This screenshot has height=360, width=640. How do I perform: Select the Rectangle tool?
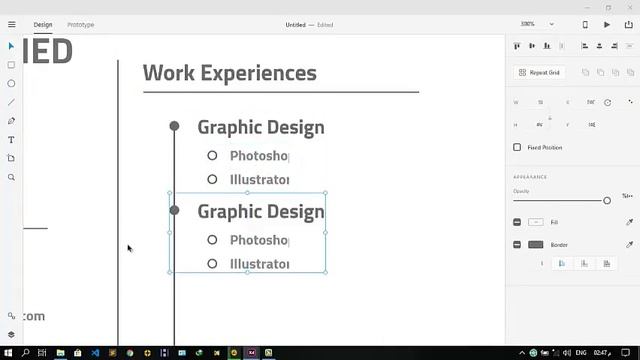[11, 65]
